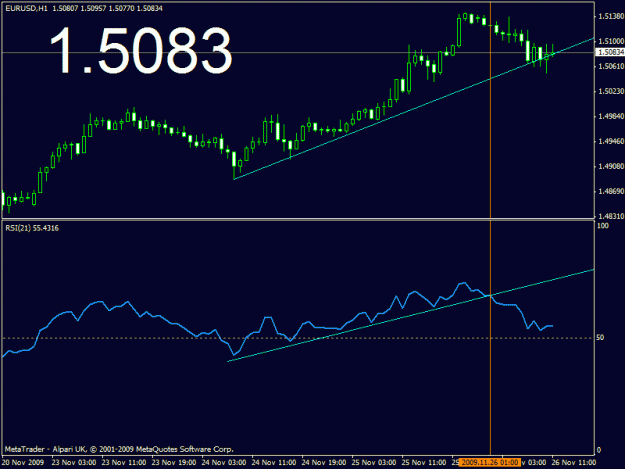Click the 23 Nov 11:00 time label

[x=124, y=463]
